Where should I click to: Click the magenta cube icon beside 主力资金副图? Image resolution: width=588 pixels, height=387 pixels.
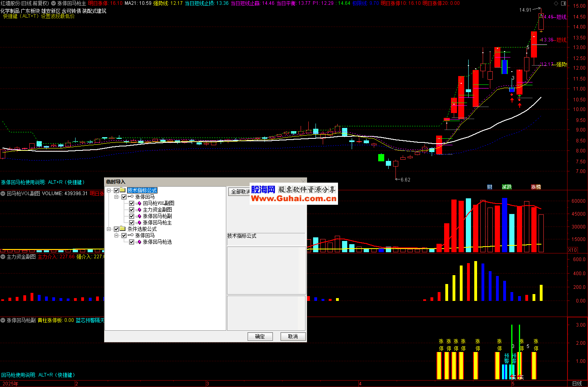[x=139, y=210]
